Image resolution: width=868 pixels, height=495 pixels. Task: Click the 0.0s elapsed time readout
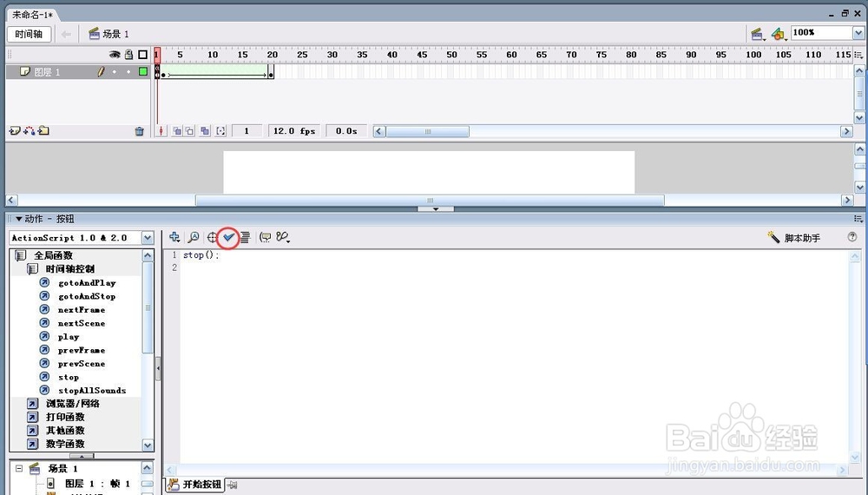point(346,131)
